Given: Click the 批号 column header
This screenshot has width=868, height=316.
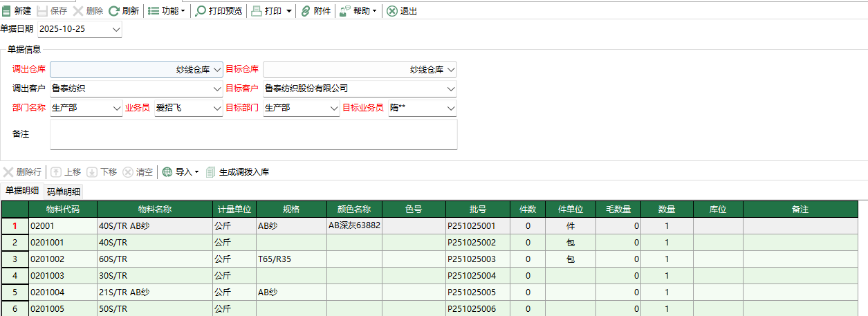Looking at the screenshot, I should 477,210.
